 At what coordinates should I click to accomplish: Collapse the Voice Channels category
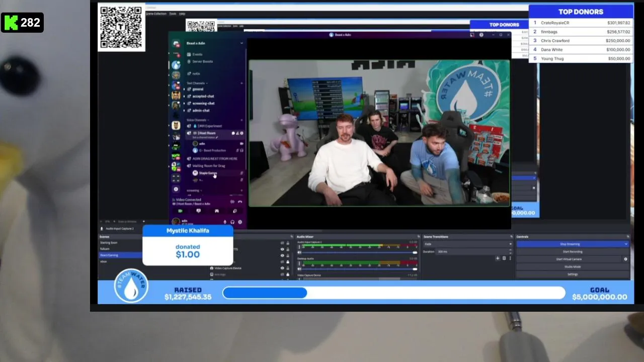click(x=198, y=120)
